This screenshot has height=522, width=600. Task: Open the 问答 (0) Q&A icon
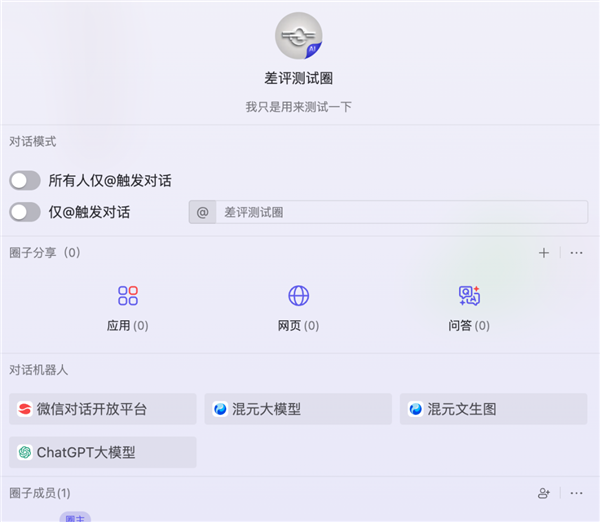tap(469, 296)
